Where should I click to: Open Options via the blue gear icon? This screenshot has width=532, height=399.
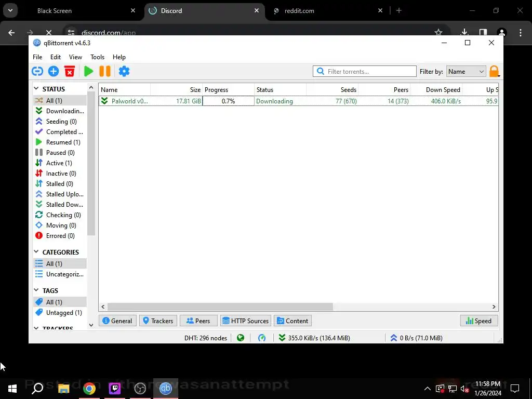pos(124,71)
